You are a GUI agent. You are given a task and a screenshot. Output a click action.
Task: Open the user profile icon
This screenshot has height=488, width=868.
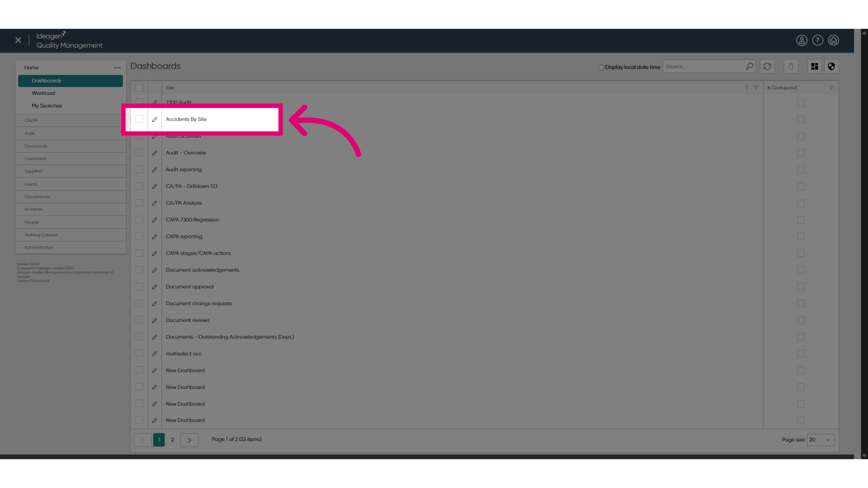[802, 40]
